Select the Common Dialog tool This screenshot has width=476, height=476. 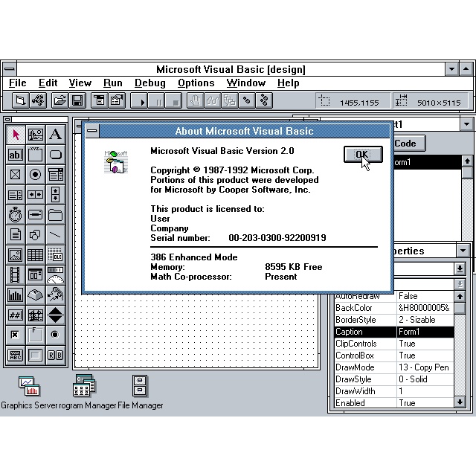36,274
